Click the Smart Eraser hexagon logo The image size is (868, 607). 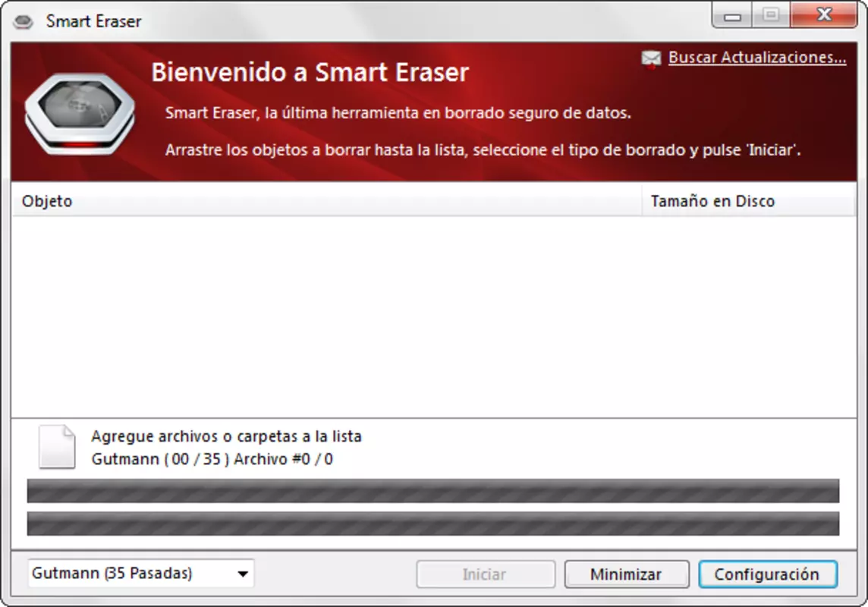click(x=80, y=113)
